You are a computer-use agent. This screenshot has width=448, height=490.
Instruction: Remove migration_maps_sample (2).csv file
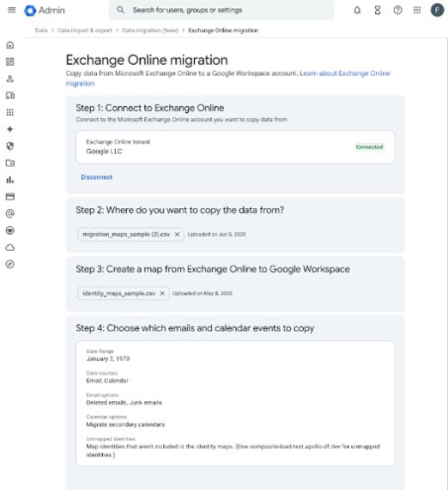click(x=177, y=234)
